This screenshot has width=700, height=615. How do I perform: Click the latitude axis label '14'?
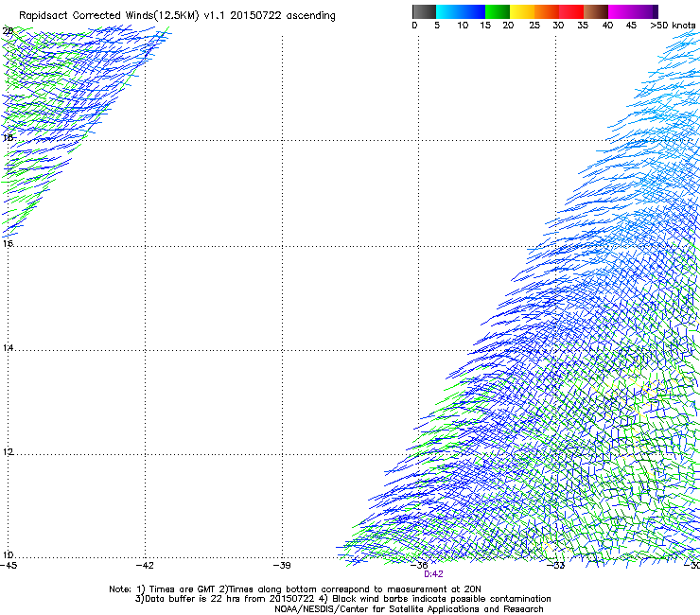pos(8,348)
